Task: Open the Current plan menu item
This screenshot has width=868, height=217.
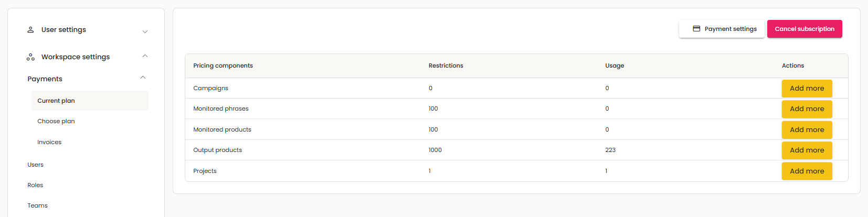Action: (x=56, y=101)
